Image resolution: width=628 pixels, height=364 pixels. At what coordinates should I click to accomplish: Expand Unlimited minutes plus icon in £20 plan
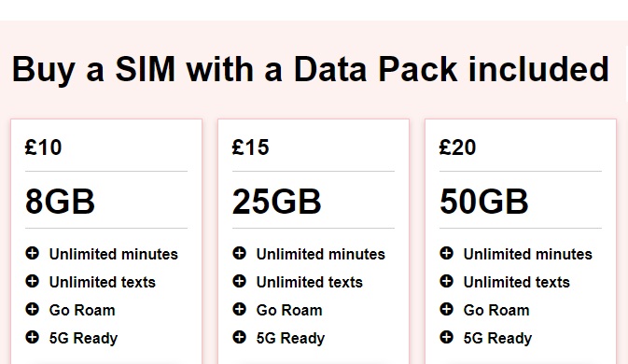click(x=446, y=253)
